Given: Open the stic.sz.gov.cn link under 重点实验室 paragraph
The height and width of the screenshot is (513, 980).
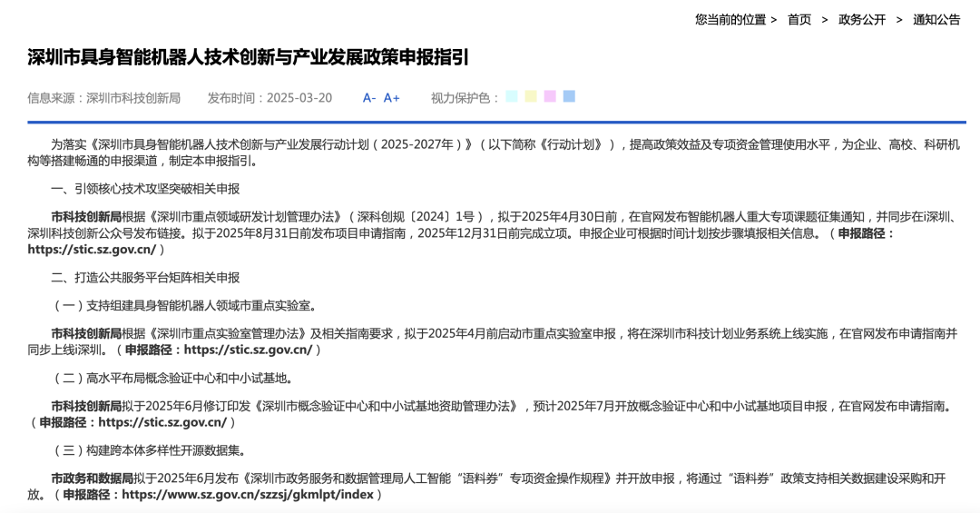Looking at the screenshot, I should (248, 350).
